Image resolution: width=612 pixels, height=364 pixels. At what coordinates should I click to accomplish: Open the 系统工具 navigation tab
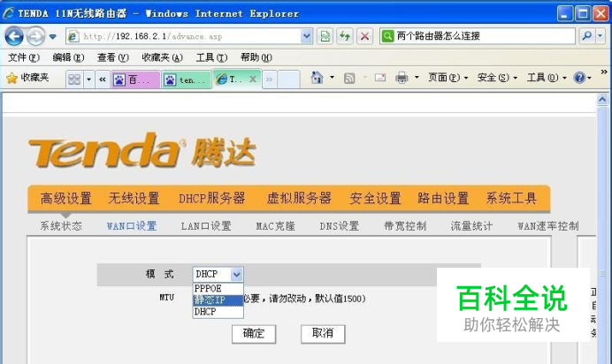511,199
